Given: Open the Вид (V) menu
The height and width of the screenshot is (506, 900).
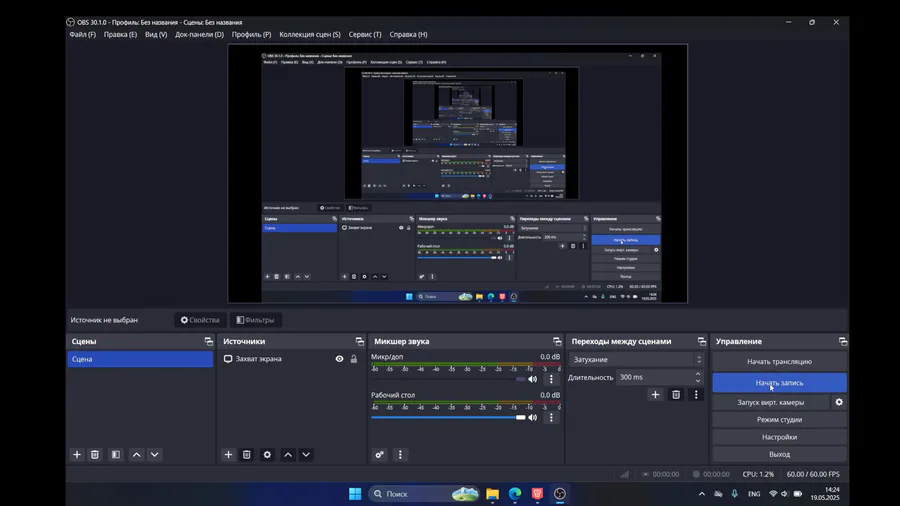Looking at the screenshot, I should (x=156, y=34).
